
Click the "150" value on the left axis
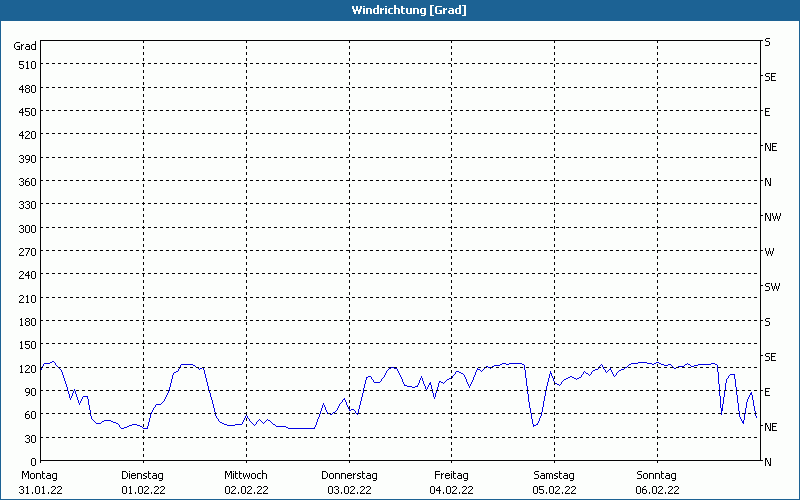click(x=28, y=345)
